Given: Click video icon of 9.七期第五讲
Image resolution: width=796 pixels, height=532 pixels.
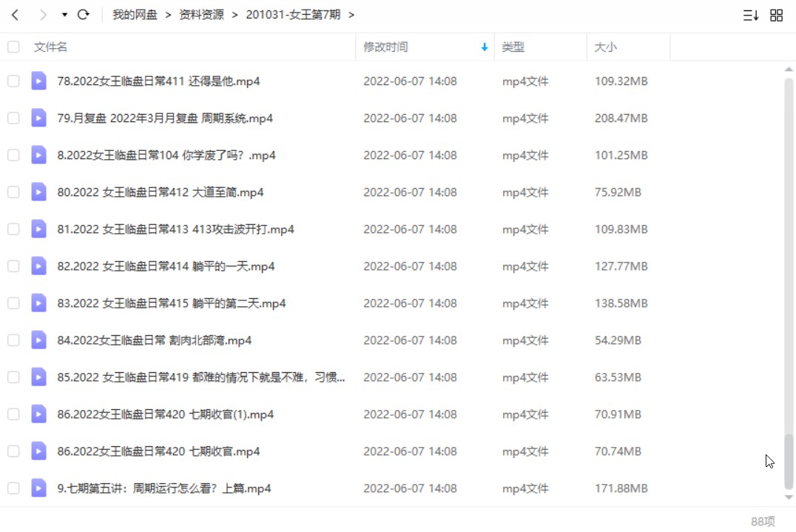Looking at the screenshot, I should pos(38,488).
